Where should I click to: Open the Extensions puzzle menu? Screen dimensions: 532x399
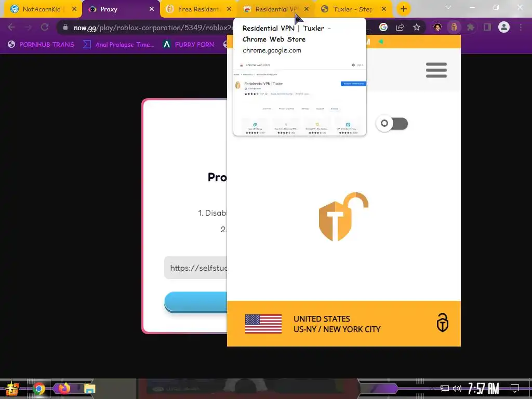[x=471, y=27]
